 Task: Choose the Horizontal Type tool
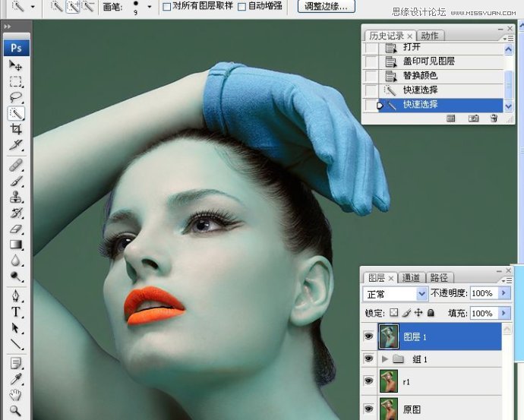[16, 312]
